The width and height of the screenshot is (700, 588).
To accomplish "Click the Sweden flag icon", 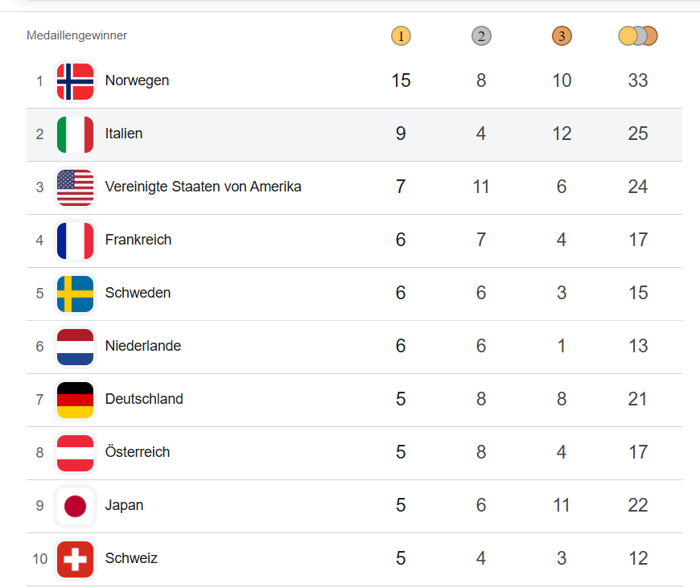I will coord(75,294).
